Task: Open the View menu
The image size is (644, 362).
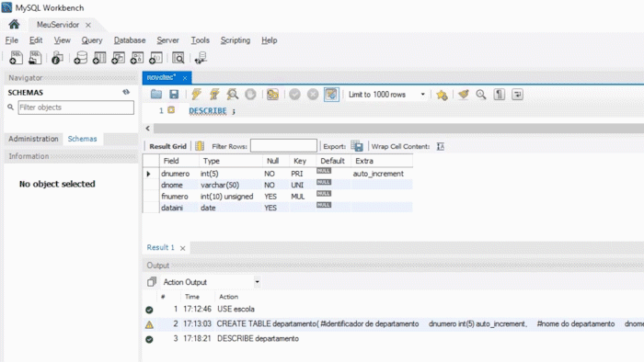Action: pos(62,40)
